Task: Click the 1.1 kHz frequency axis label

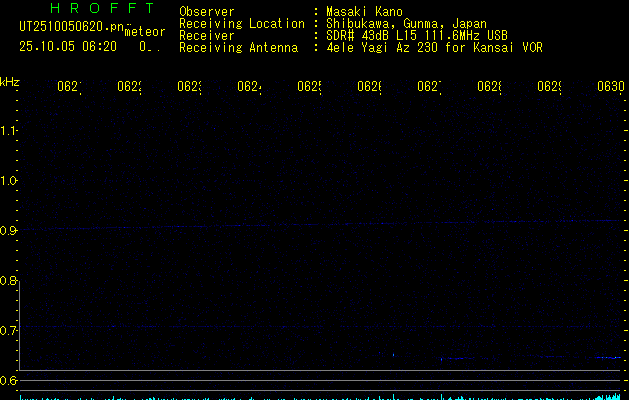Action: (x=10, y=130)
